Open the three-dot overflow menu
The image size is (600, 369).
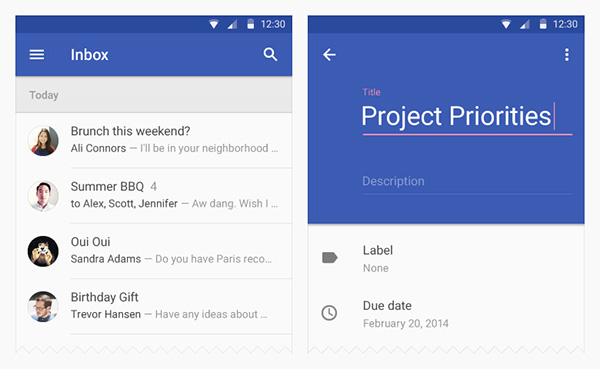(x=567, y=55)
